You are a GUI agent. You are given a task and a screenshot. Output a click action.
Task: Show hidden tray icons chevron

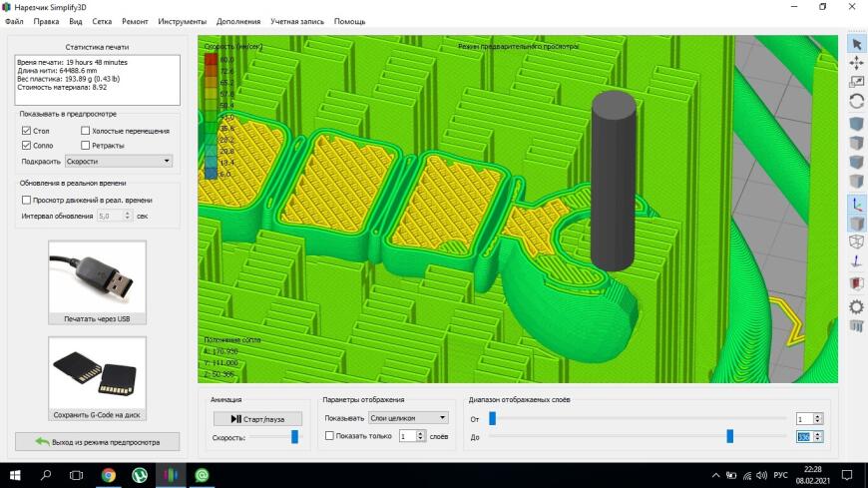point(715,475)
